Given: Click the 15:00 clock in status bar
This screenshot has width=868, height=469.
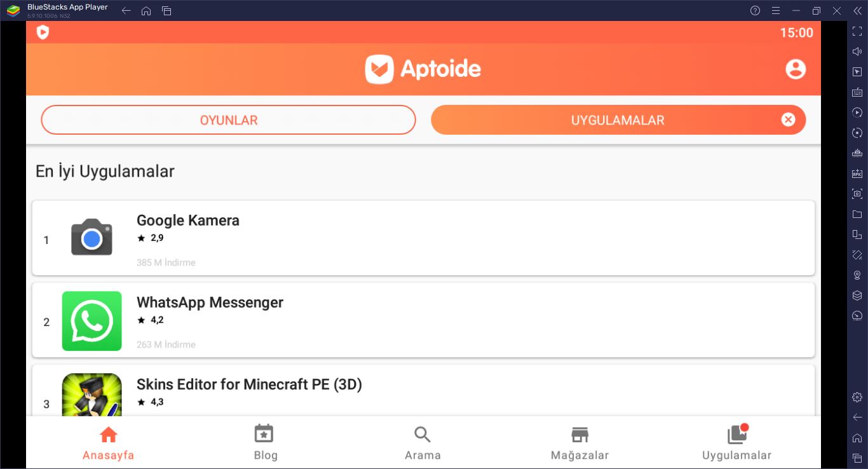Looking at the screenshot, I should pyautogui.click(x=797, y=32).
